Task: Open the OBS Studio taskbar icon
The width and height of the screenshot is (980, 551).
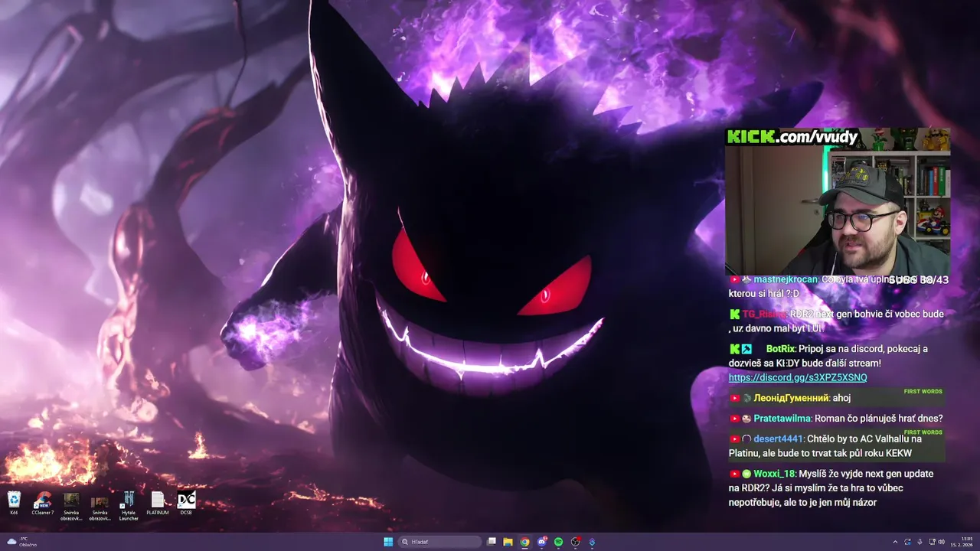Action: pos(575,542)
